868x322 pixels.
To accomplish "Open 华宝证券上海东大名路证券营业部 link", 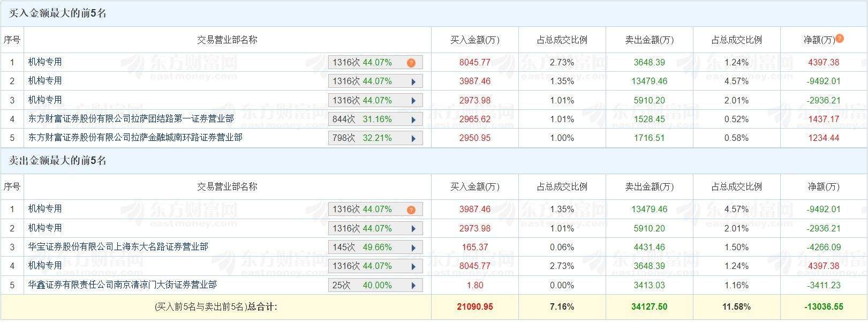I will tap(118, 246).
